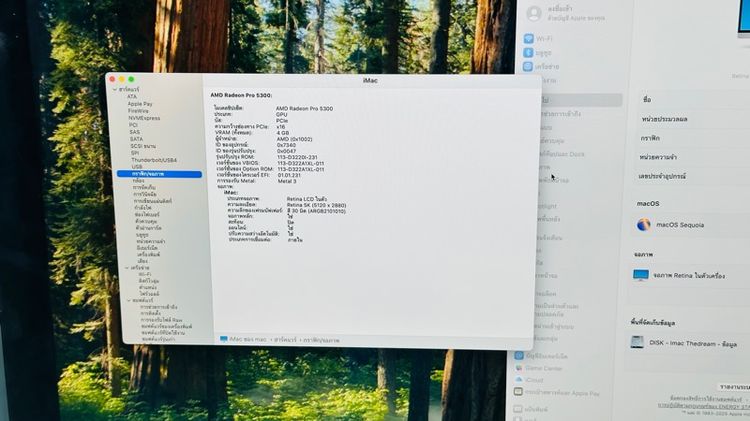This screenshot has height=421, width=750.
Task: Select SPI in the hardware list
Action: coord(135,153)
